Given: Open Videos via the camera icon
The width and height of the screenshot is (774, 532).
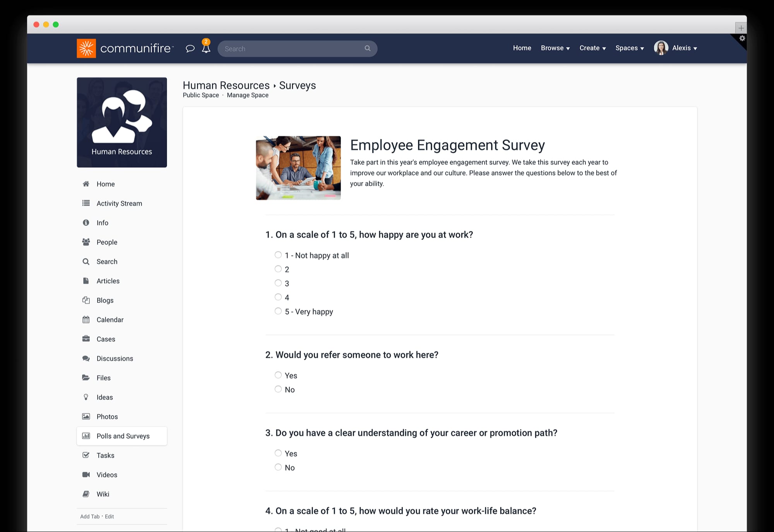Looking at the screenshot, I should (x=86, y=475).
